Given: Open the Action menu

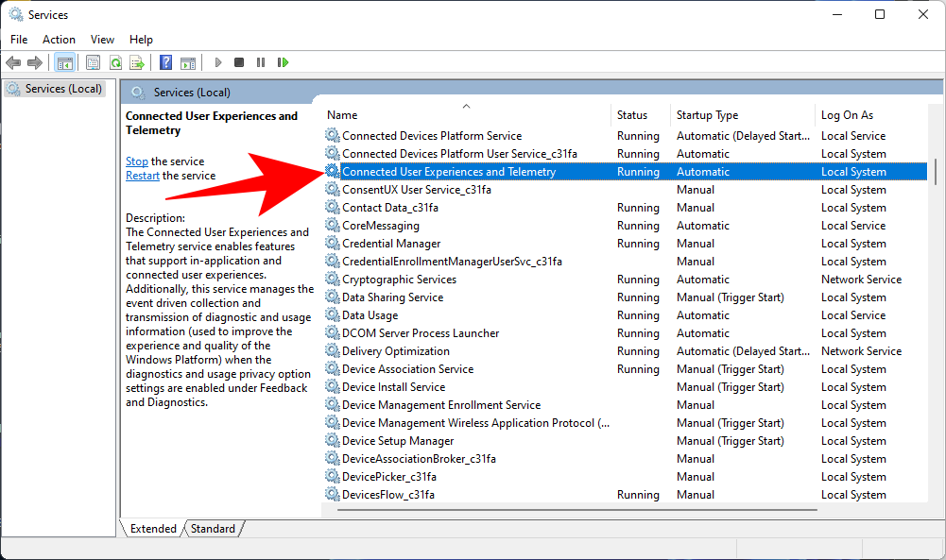Looking at the screenshot, I should (x=59, y=39).
